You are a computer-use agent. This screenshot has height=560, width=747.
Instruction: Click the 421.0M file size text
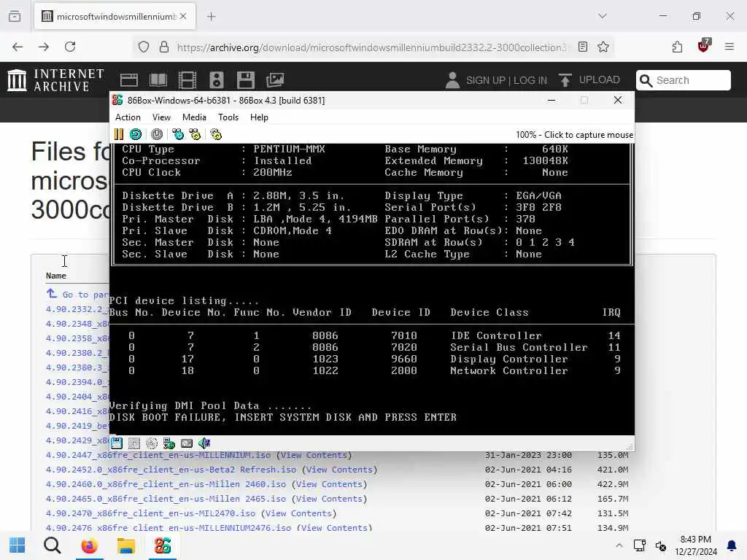pyautogui.click(x=613, y=470)
